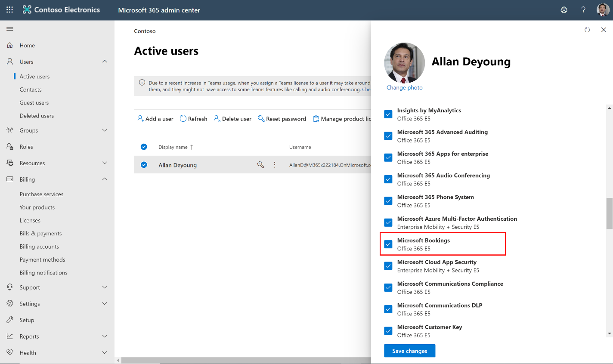The height and width of the screenshot is (364, 613).
Task: Click the Save changes button
Action: 409,351
